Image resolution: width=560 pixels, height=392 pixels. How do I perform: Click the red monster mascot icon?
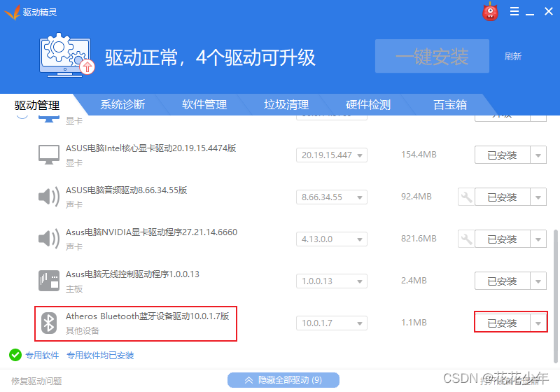tap(490, 11)
